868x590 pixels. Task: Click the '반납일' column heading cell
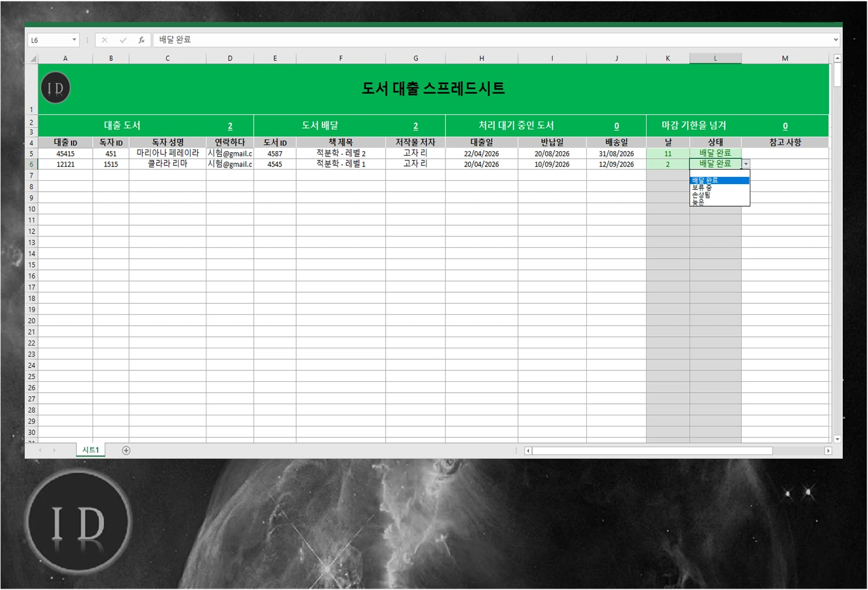552,142
